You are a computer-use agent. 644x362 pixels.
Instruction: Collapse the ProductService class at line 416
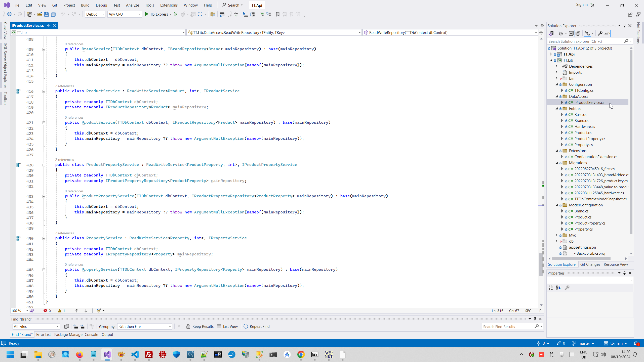click(x=44, y=92)
